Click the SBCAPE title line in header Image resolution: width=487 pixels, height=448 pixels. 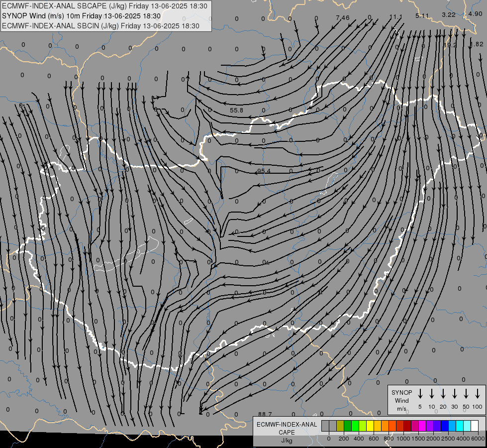click(104, 6)
